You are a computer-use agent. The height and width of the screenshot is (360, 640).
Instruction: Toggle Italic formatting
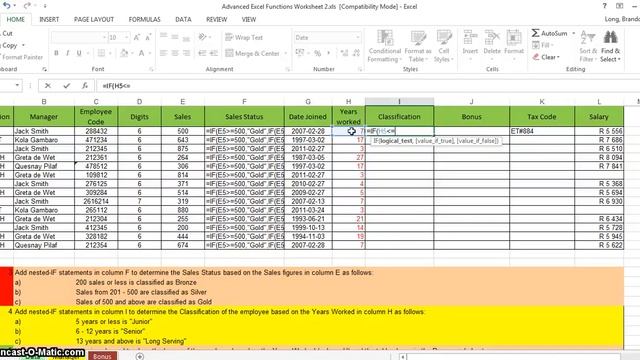click(x=67, y=53)
